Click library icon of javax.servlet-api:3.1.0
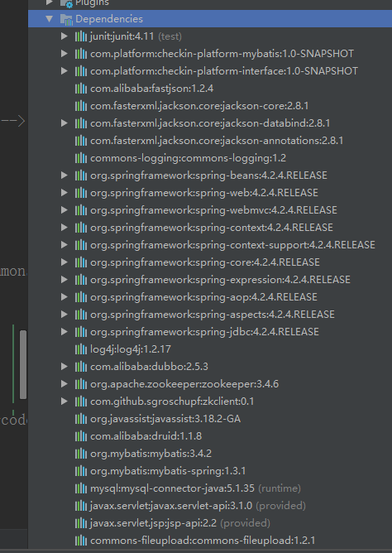Image resolution: width=392 pixels, height=553 pixels. click(x=81, y=505)
